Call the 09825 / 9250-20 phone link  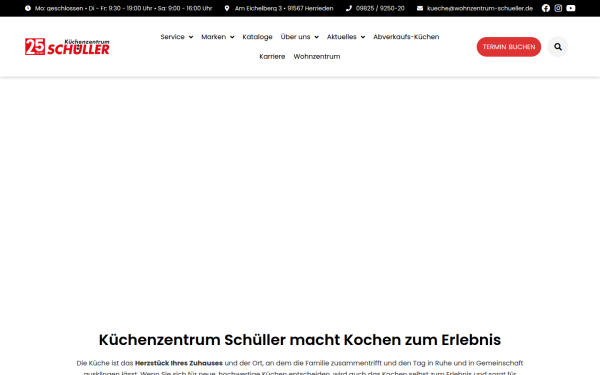click(x=380, y=8)
